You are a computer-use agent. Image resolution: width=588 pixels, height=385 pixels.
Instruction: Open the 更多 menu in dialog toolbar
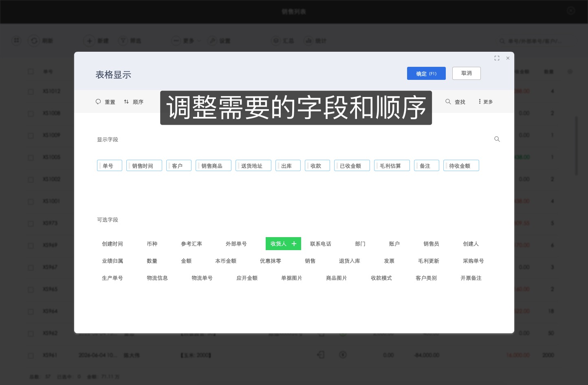486,102
